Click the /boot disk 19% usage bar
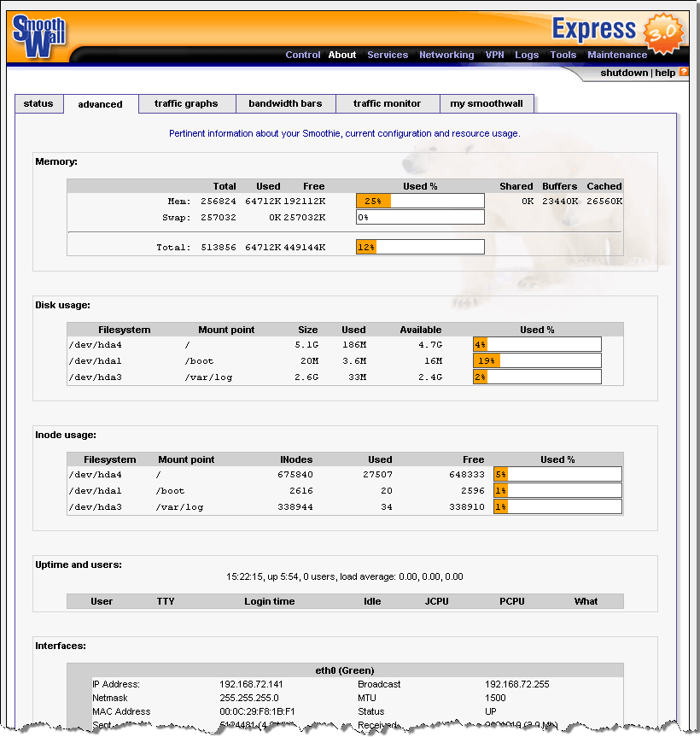 [537, 360]
